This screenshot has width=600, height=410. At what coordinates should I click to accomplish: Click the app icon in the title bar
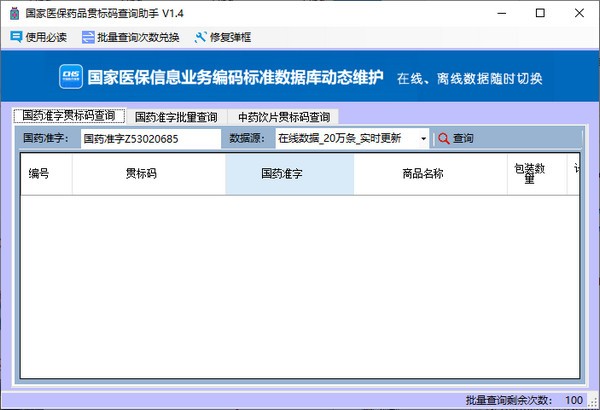[x=14, y=13]
